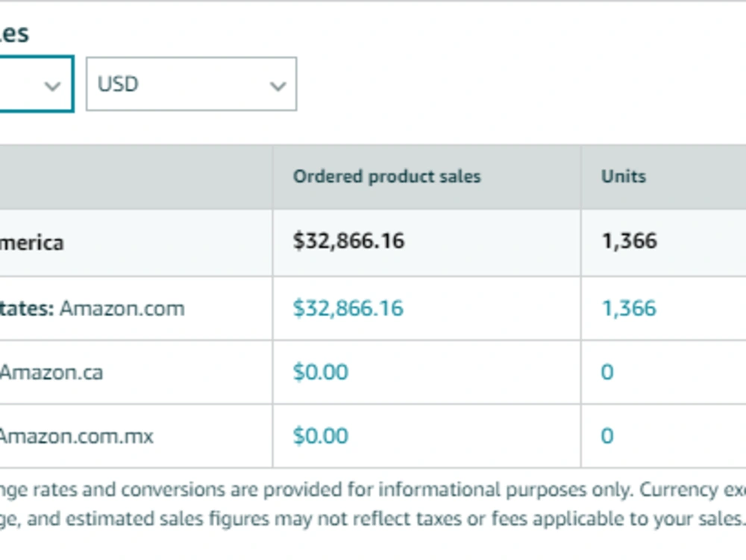Select the United States Amazon.com row label
Image resolution: width=746 pixels, height=560 pixels.
click(92, 309)
